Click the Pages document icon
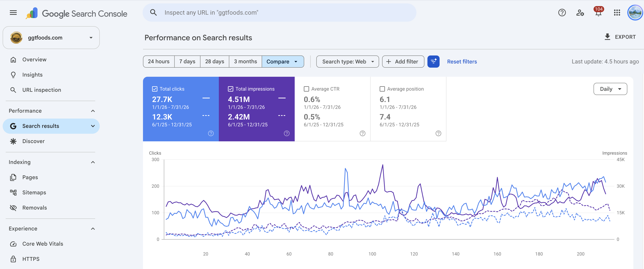The image size is (644, 269). [13, 177]
